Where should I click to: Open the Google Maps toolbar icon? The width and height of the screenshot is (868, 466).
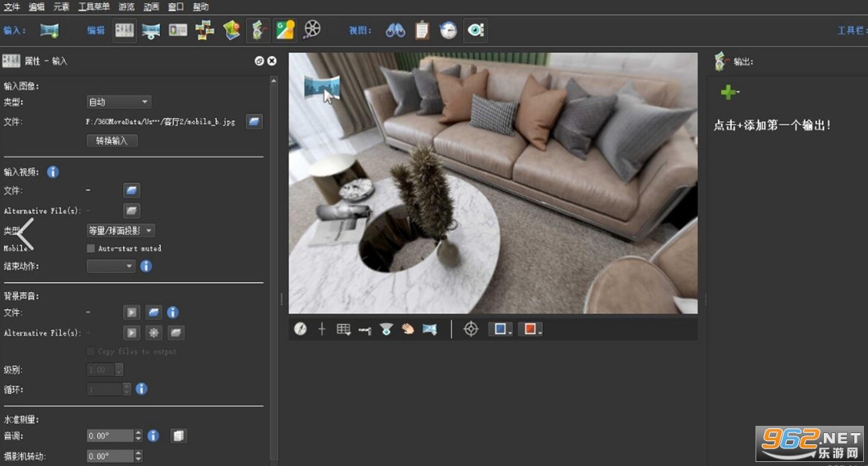(285, 30)
